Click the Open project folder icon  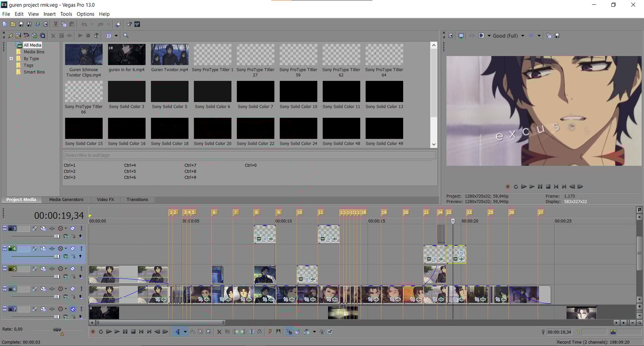pyautogui.click(x=13, y=24)
